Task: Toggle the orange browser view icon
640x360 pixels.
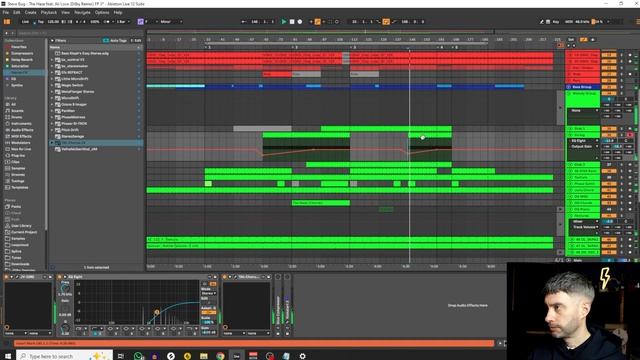Action: (x=7, y=22)
